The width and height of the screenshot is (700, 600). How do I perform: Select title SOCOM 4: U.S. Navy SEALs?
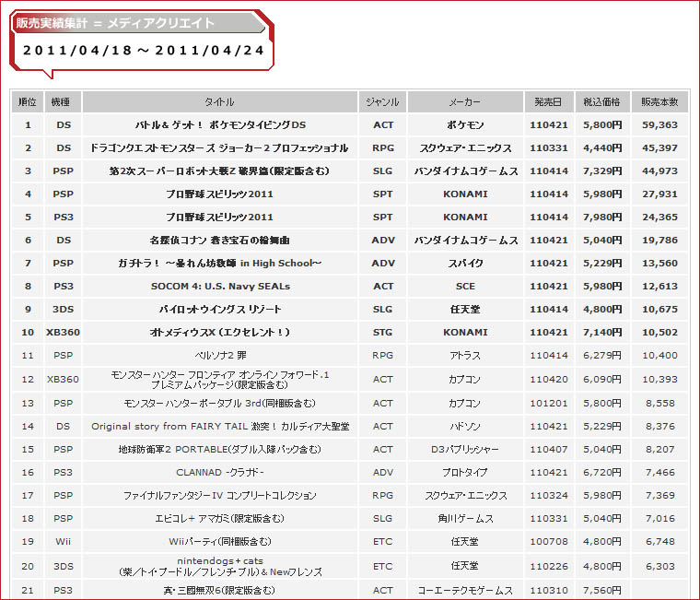click(220, 287)
